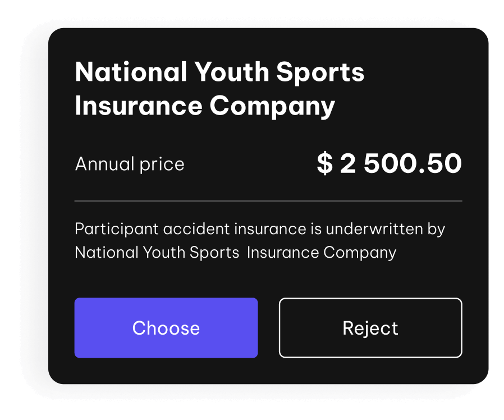Screen dimensions: 504x420
Task: Click the description's second line naming the company
Action: 236,252
